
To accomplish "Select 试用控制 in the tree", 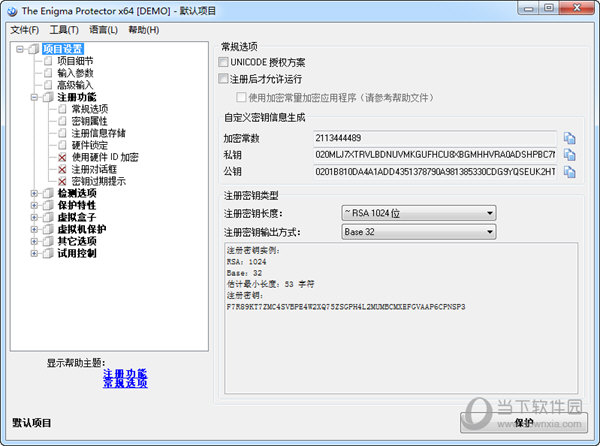I will point(77,253).
